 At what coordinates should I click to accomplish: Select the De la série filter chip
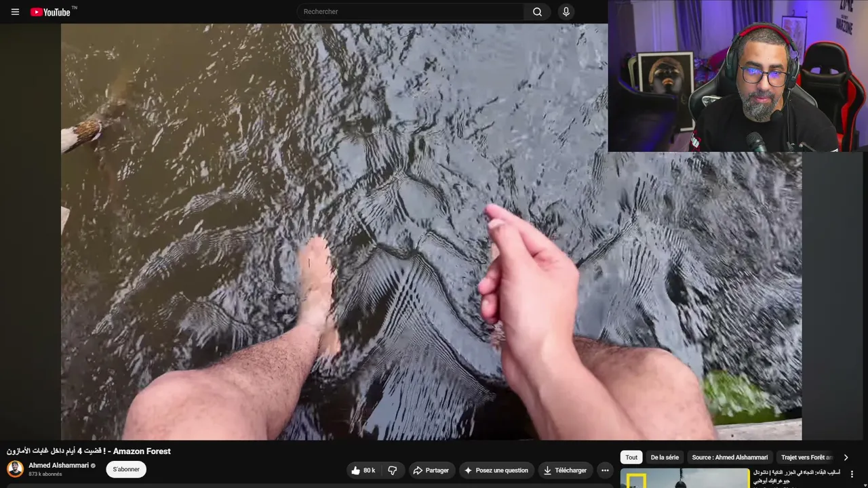[x=665, y=457]
